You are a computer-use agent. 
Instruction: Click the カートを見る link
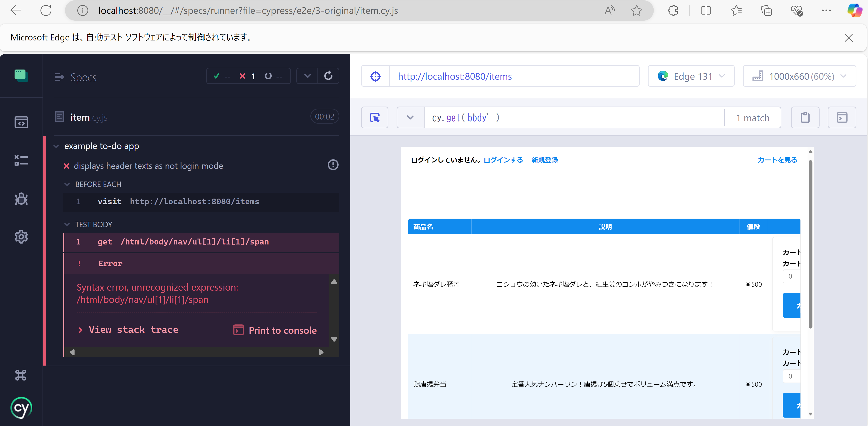click(x=777, y=160)
